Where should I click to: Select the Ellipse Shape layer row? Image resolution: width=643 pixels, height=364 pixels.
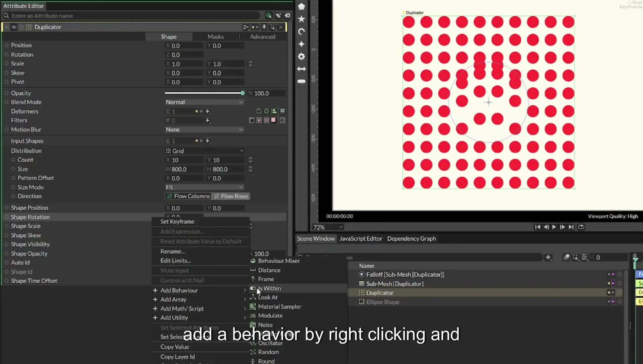(486, 302)
